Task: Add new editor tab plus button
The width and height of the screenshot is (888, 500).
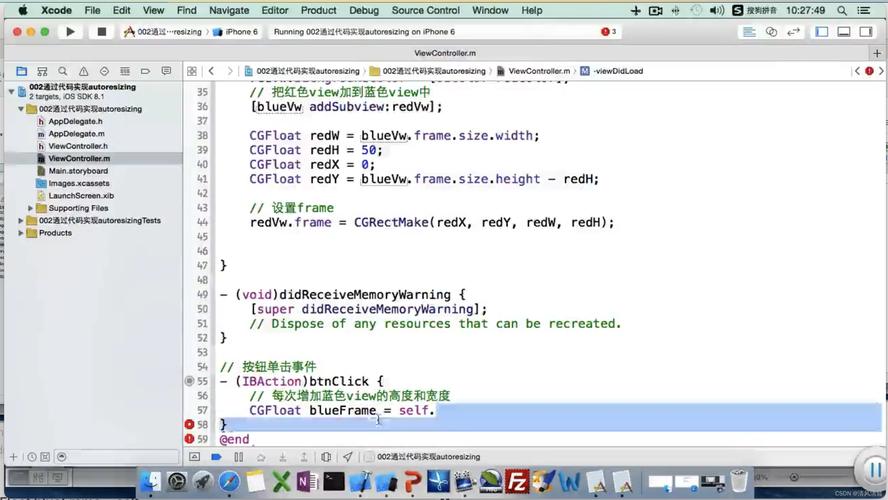Action: point(877,53)
